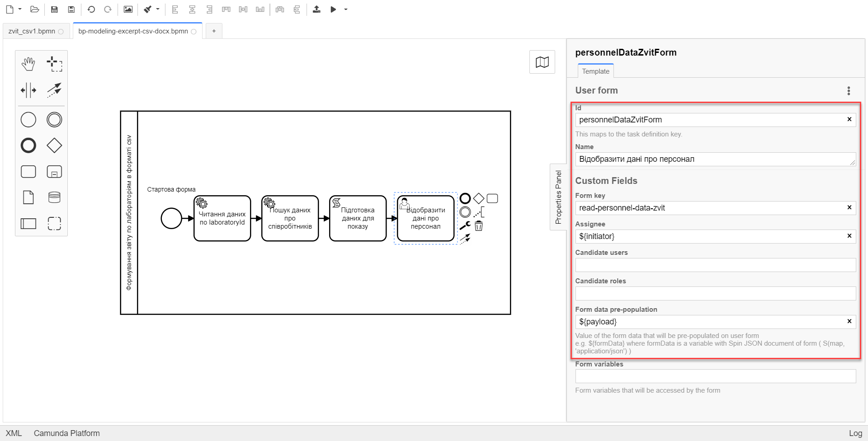Select the 'Пошук даних про співробітників' task
The width and height of the screenshot is (868, 441).
pyautogui.click(x=290, y=218)
